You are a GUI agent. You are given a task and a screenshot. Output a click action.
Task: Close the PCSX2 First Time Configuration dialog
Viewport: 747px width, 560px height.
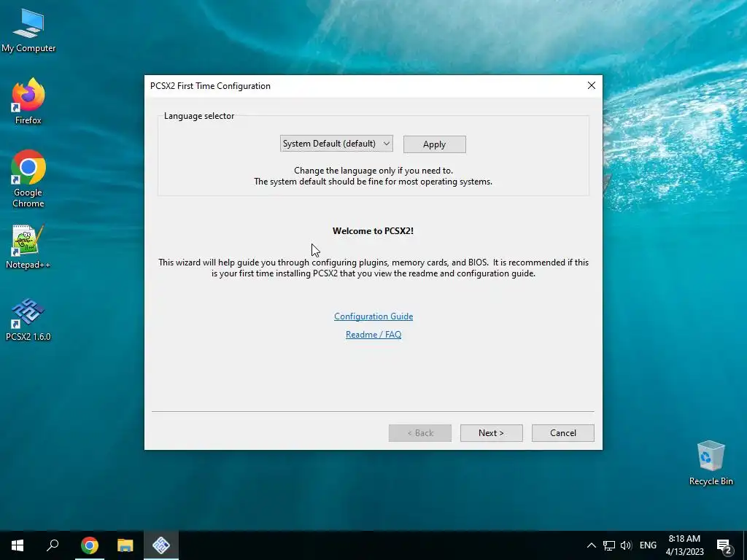point(591,86)
